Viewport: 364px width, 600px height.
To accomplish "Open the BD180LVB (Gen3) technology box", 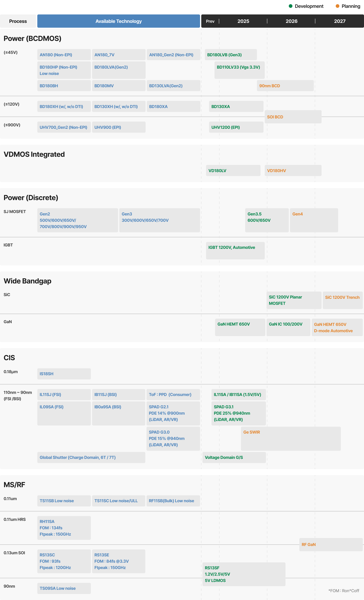I will [x=231, y=55].
